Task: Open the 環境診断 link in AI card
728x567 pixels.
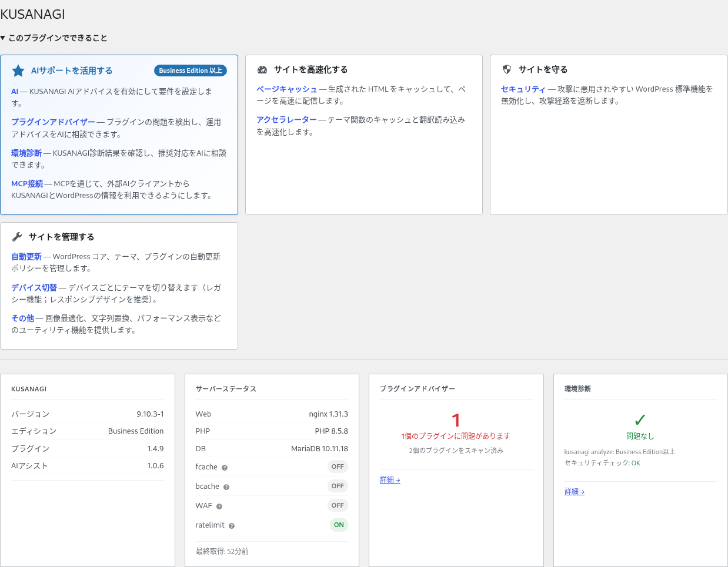Action: click(x=26, y=153)
